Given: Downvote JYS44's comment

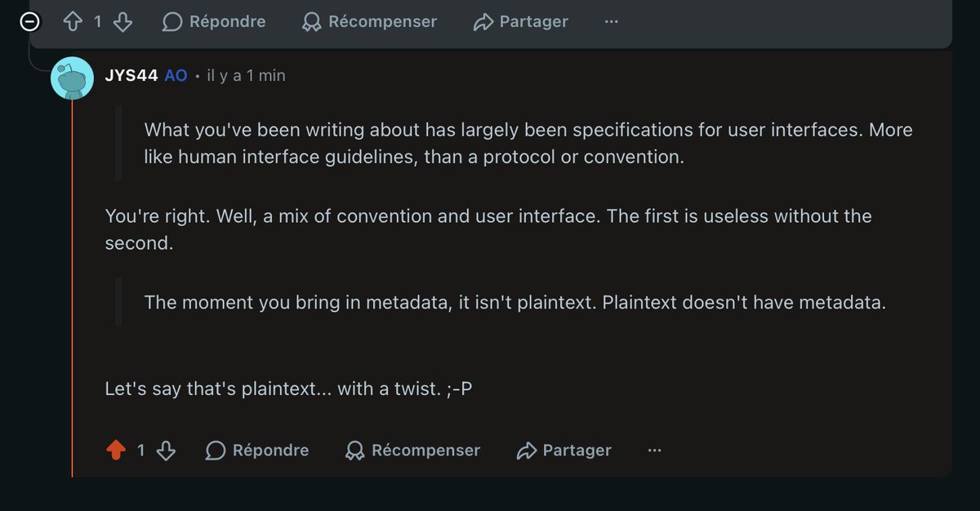Looking at the screenshot, I should tap(166, 450).
